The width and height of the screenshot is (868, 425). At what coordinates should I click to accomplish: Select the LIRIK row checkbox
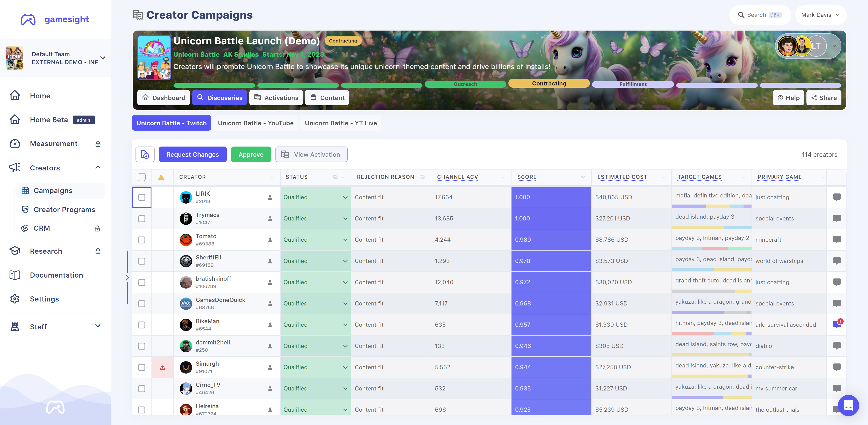(x=142, y=197)
